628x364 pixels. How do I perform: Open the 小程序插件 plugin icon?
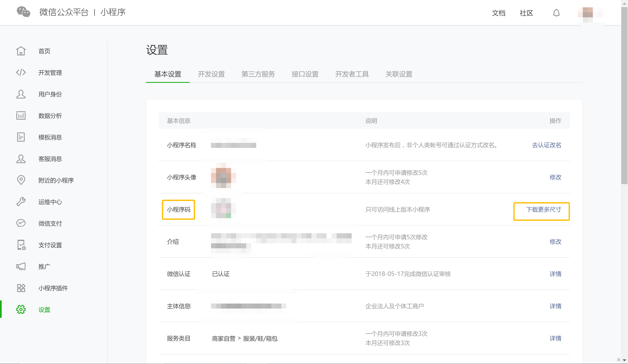[x=21, y=288]
